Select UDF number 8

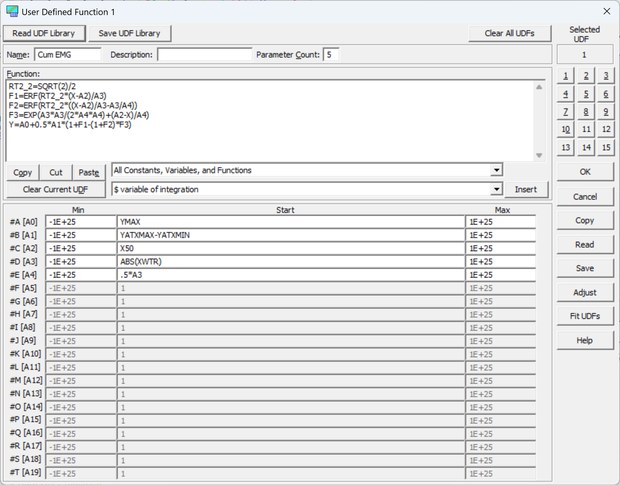pyautogui.click(x=586, y=111)
